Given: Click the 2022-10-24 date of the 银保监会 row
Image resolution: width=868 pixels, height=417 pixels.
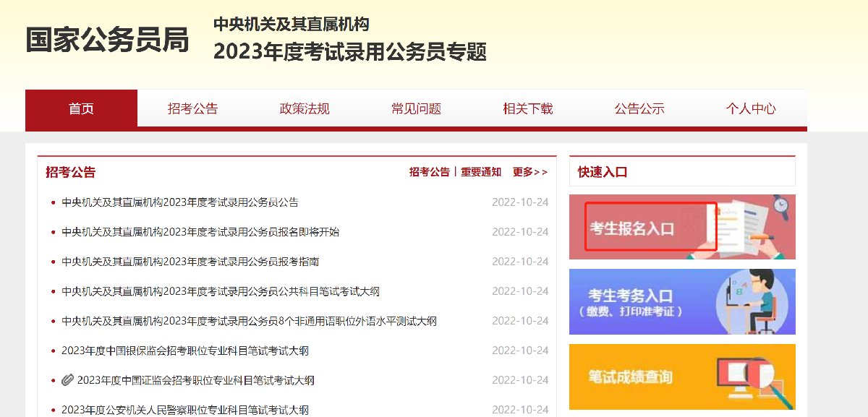Looking at the screenshot, I should [520, 351].
